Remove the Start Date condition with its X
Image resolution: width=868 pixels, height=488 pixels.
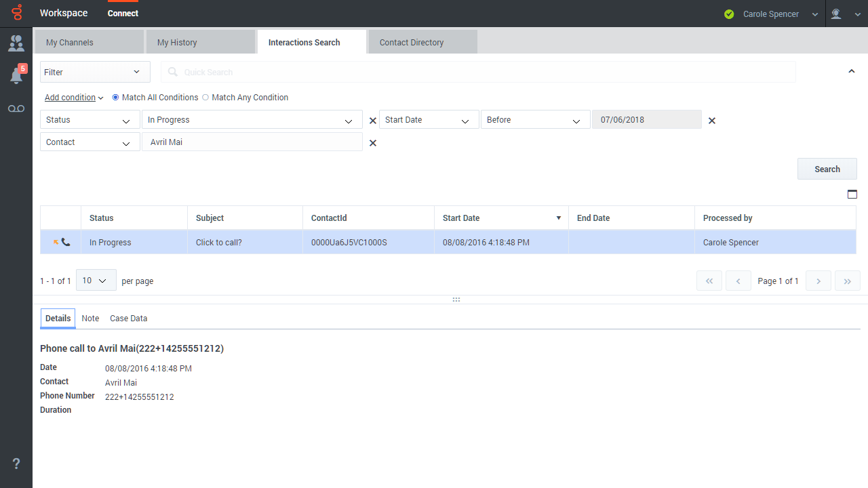click(x=711, y=121)
